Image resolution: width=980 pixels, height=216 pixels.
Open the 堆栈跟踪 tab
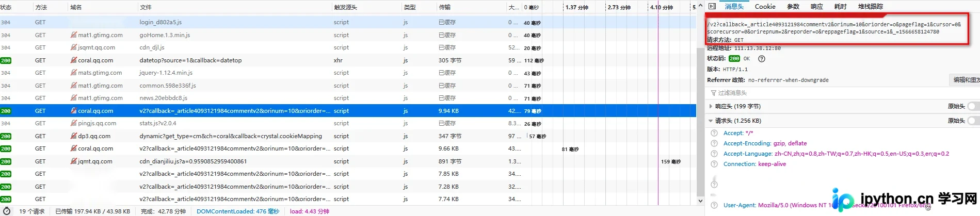pyautogui.click(x=870, y=6)
